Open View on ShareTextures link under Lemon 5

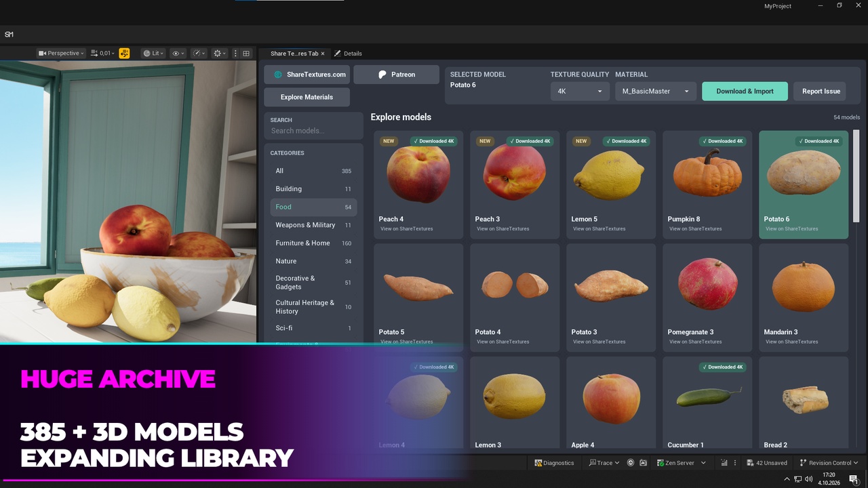click(x=599, y=229)
